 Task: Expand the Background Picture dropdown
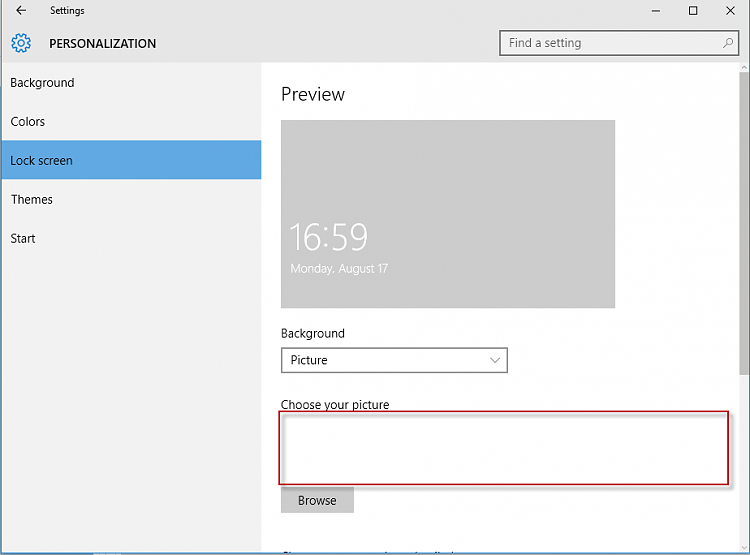394,360
